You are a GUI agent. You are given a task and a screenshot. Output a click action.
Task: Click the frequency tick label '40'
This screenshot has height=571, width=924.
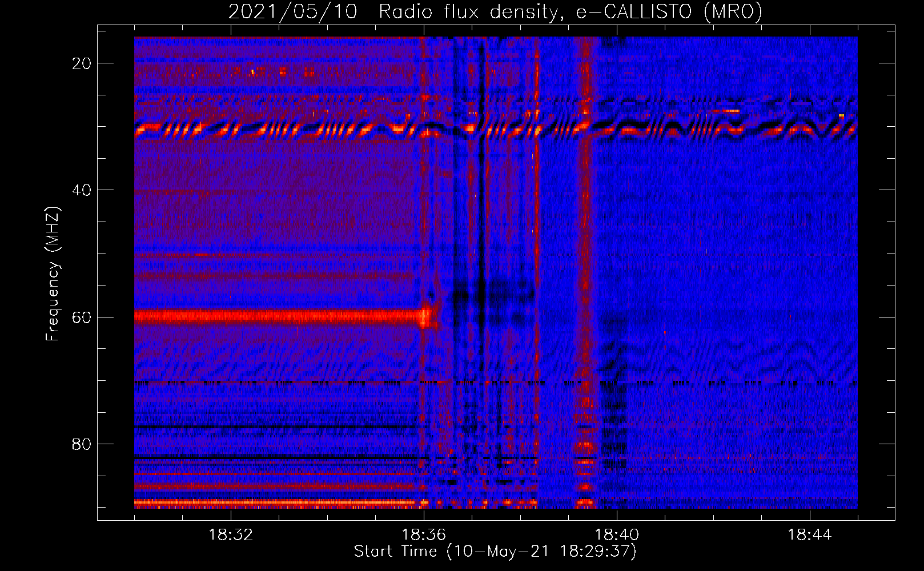(x=82, y=190)
